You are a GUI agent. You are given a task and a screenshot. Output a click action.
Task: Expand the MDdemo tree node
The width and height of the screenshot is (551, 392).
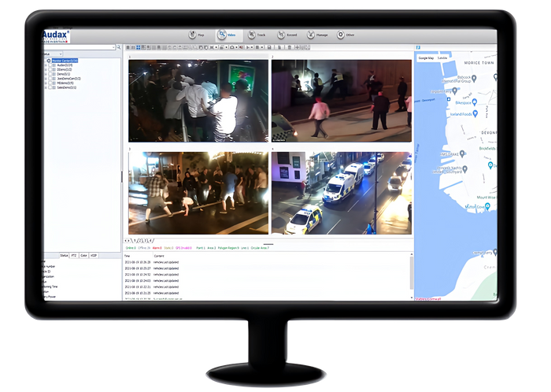click(46, 83)
